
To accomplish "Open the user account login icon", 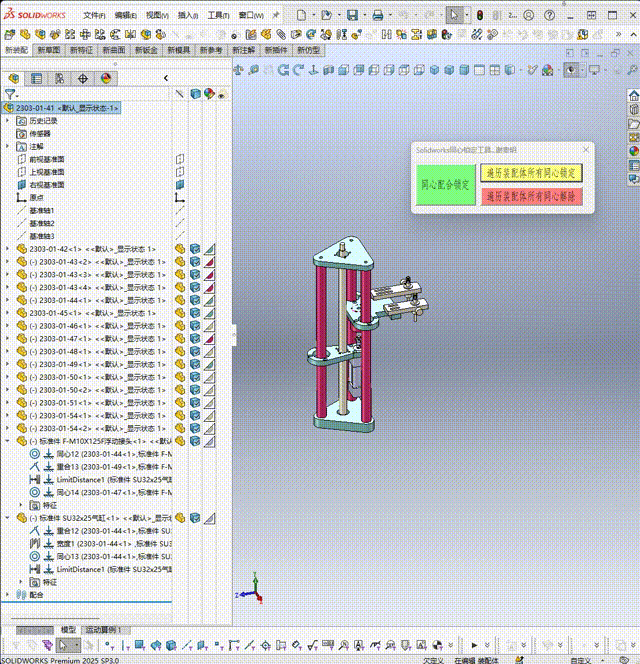I will coord(529,16).
